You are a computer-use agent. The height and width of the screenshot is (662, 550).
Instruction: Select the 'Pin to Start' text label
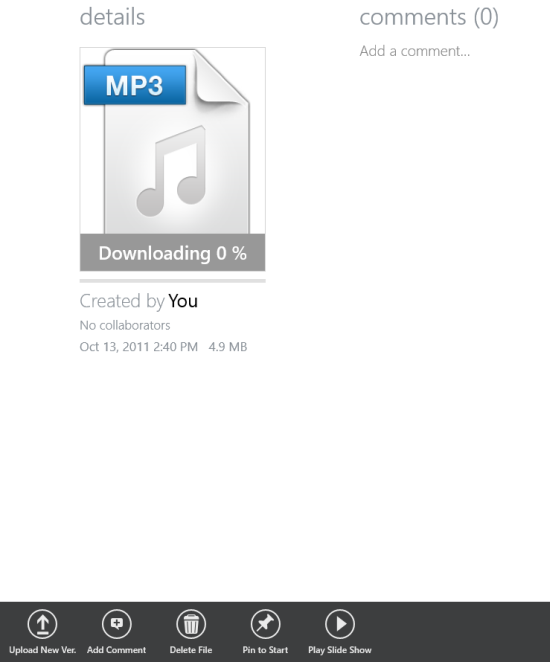pyautogui.click(x=265, y=650)
